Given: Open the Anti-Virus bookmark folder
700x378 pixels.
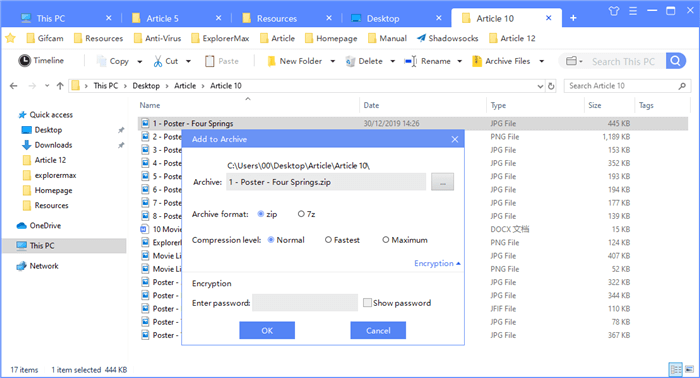Looking at the screenshot, I should pos(157,38).
